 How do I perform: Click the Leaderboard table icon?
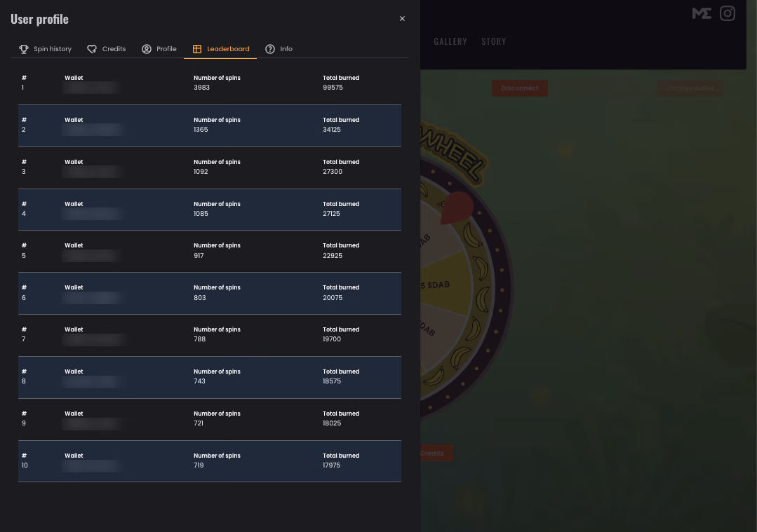pyautogui.click(x=197, y=49)
